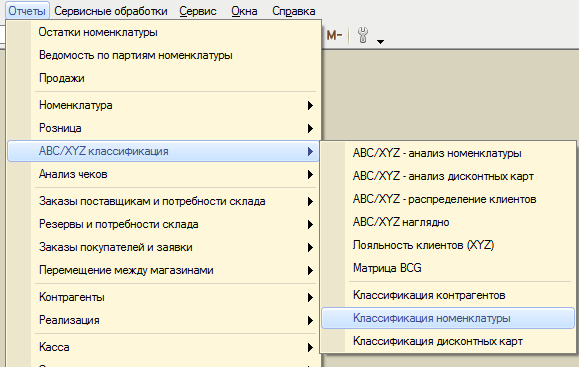Open the Сервисные обработки menu
579x367 pixels.
tap(111, 11)
